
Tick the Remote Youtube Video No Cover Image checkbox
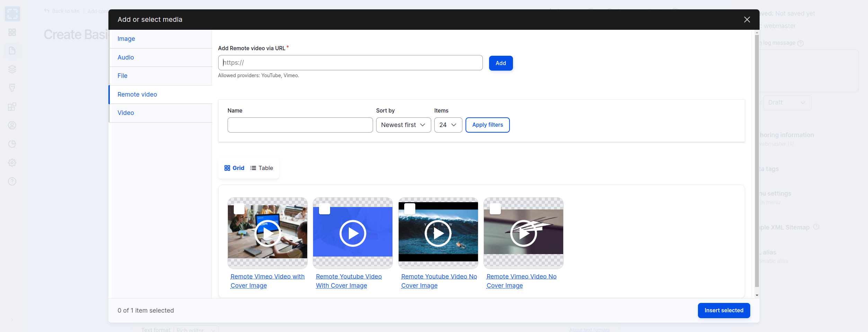point(410,209)
